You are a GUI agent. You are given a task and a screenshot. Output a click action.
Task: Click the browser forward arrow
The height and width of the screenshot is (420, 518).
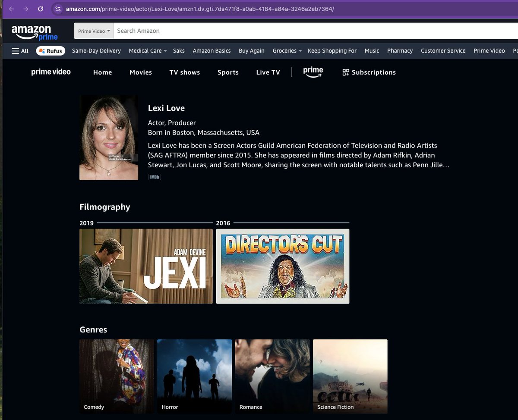(x=26, y=9)
